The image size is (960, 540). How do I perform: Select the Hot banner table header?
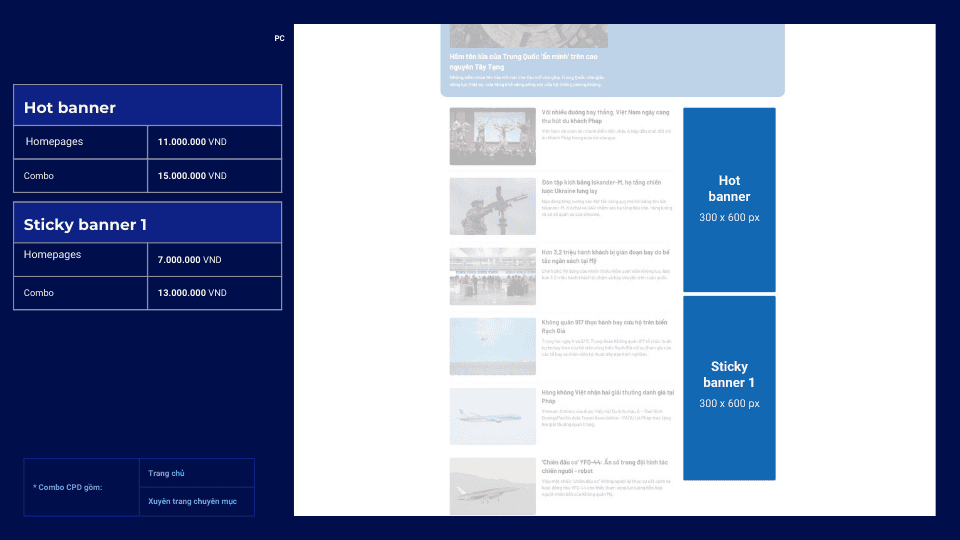(x=147, y=106)
